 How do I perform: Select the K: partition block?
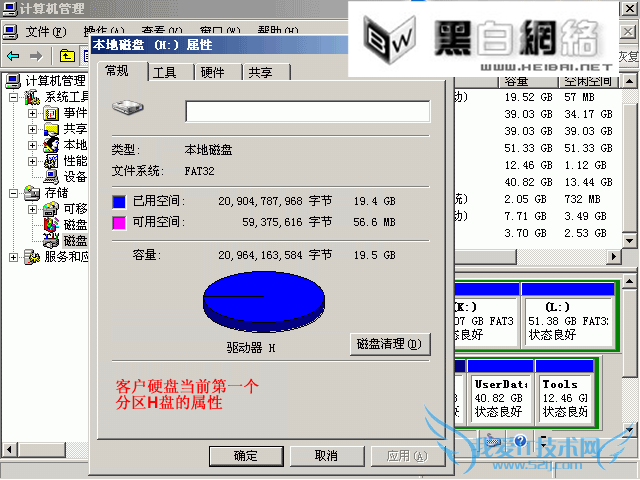point(486,316)
